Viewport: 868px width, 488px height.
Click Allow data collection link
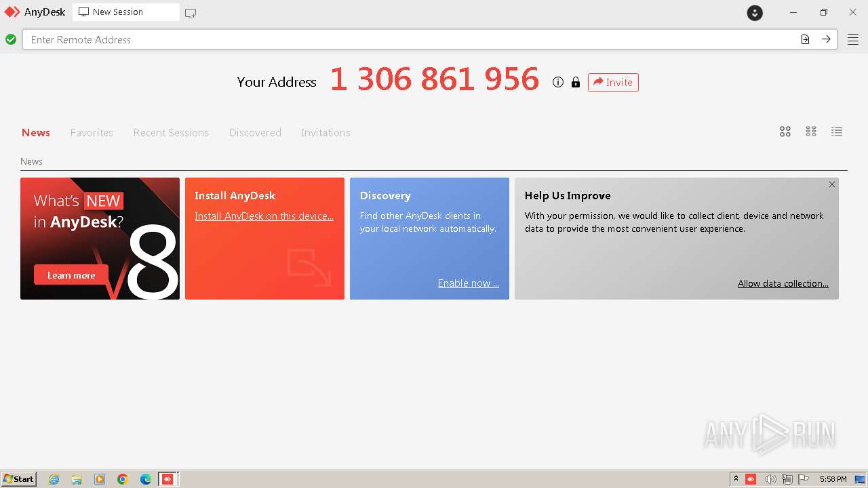click(783, 283)
